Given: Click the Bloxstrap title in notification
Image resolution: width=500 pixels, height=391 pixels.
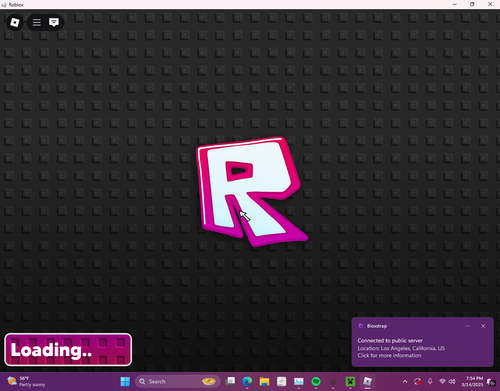Looking at the screenshot, I should [x=377, y=326].
